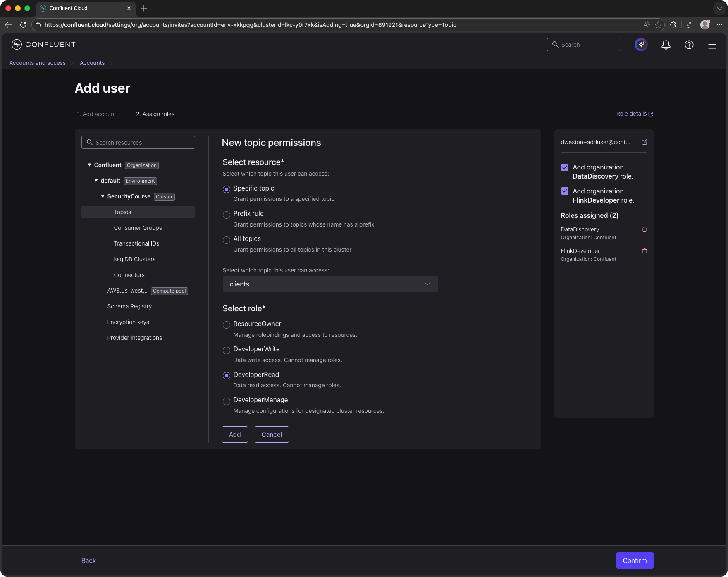Collapse the default environment node

click(96, 181)
